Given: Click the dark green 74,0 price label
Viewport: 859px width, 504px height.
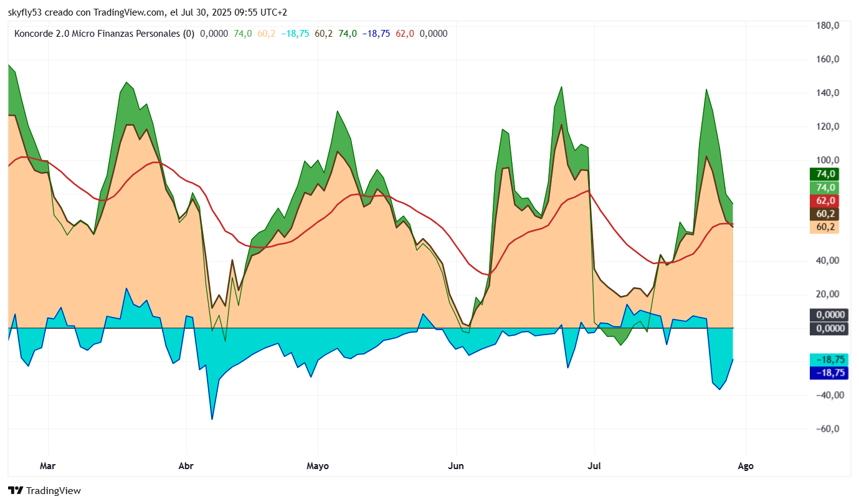Looking at the screenshot, I should tap(824, 174).
